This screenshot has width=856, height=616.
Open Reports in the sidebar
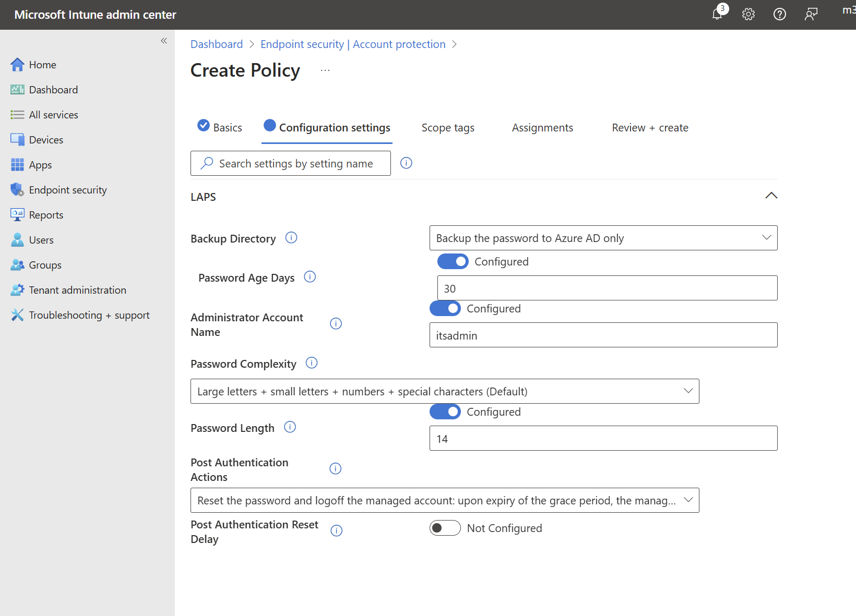(x=46, y=215)
